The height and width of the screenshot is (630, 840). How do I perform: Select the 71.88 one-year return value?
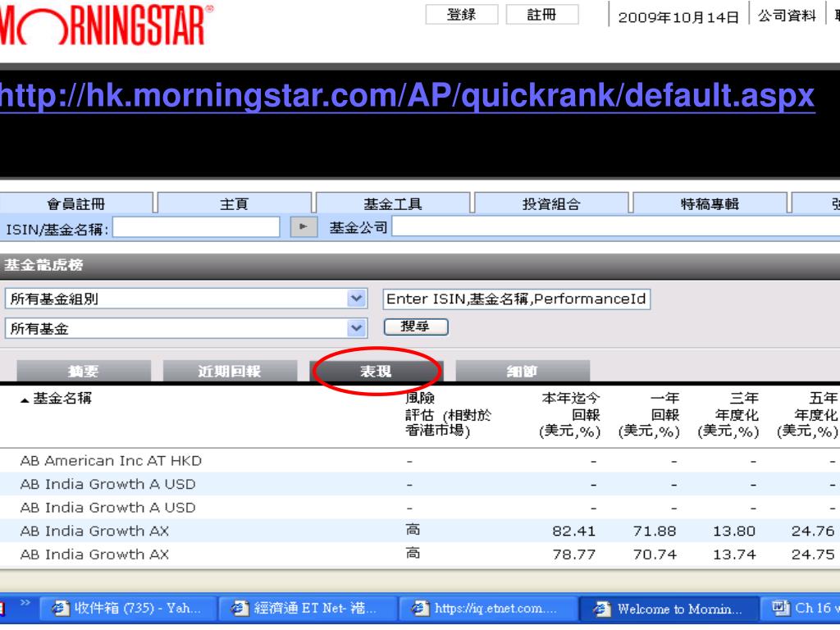tap(655, 531)
